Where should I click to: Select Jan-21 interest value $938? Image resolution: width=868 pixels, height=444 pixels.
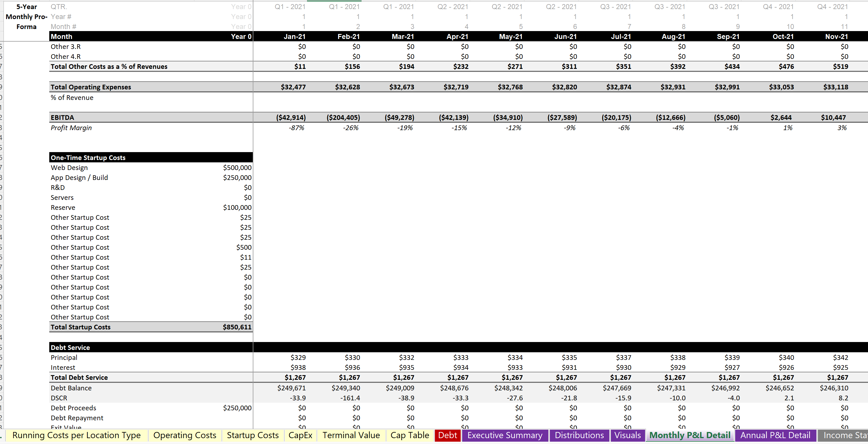pyautogui.click(x=298, y=368)
